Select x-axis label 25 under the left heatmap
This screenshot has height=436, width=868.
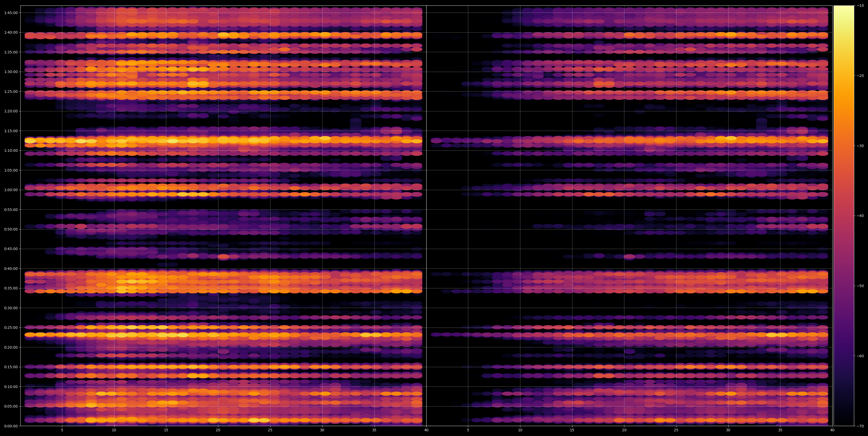point(270,430)
